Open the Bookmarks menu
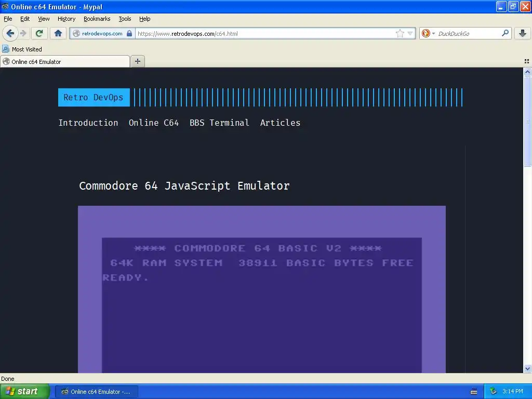 coord(97,19)
